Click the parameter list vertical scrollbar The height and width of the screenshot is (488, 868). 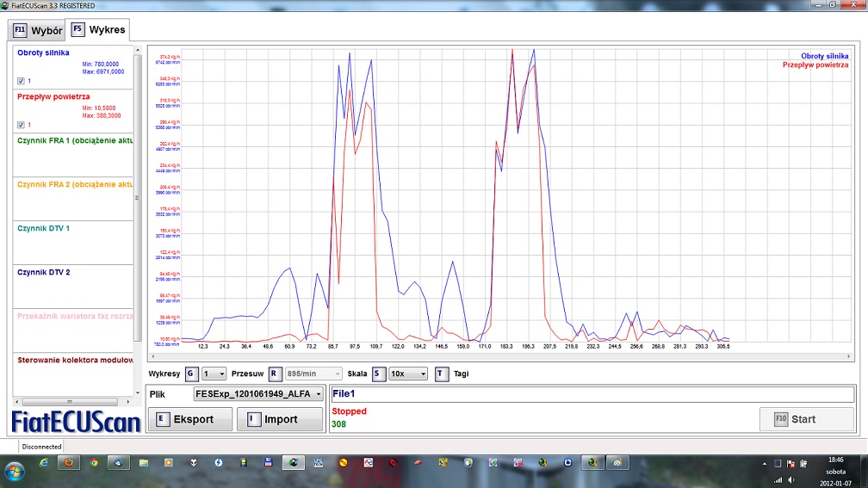point(137,198)
